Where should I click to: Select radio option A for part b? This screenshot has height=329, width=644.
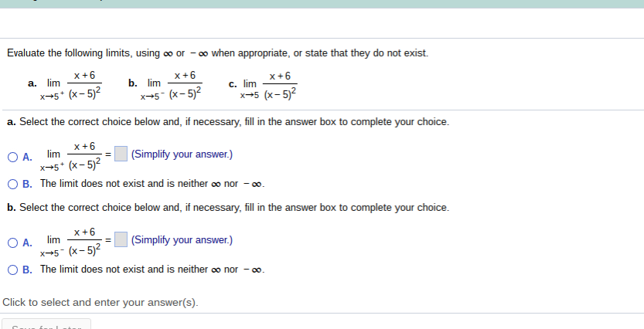click(12, 243)
